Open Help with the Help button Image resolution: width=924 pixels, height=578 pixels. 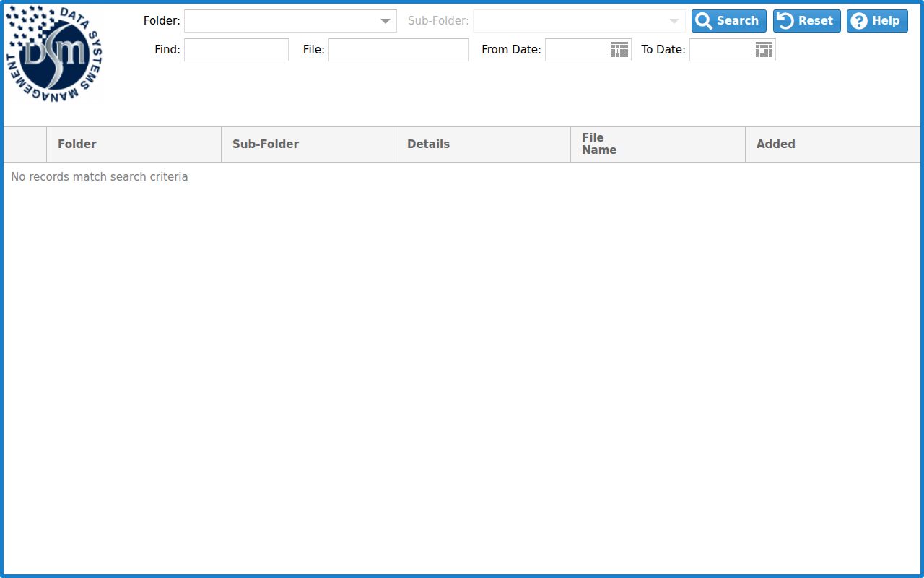pyautogui.click(x=877, y=21)
